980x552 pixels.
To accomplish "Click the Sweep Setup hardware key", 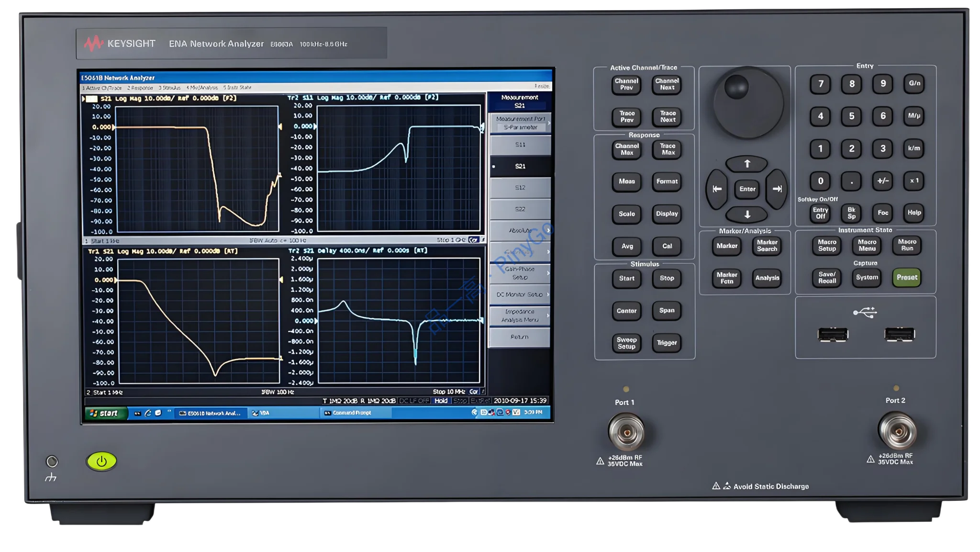I will 627,343.
